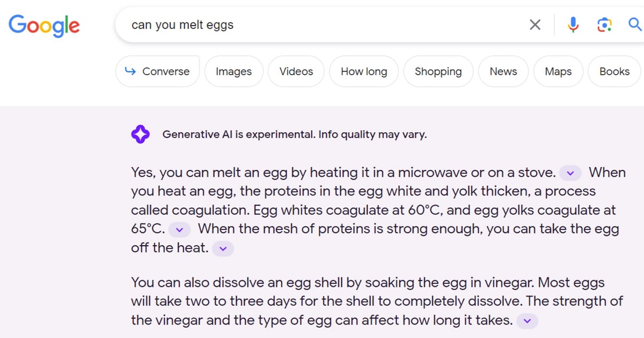Open Google Lens image search
This screenshot has height=338, width=644.
(604, 25)
